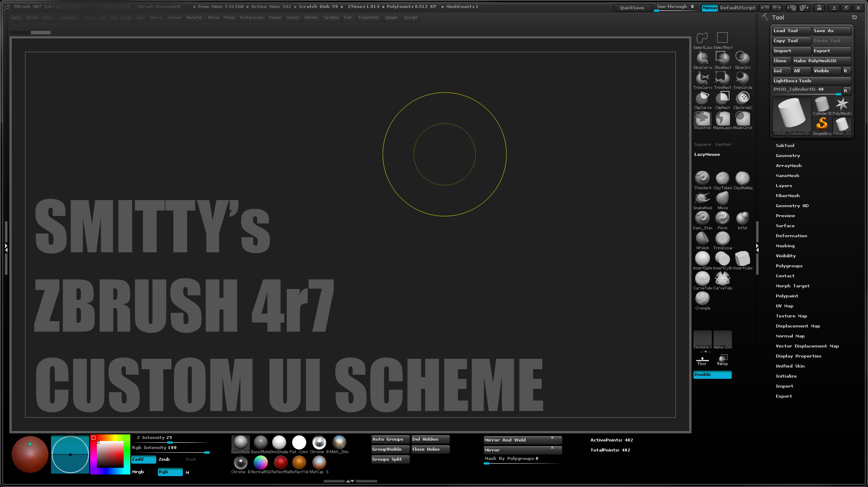Open the Texture menu in menu bar
The width and height of the screenshot is (868, 487).
pyautogui.click(x=331, y=17)
